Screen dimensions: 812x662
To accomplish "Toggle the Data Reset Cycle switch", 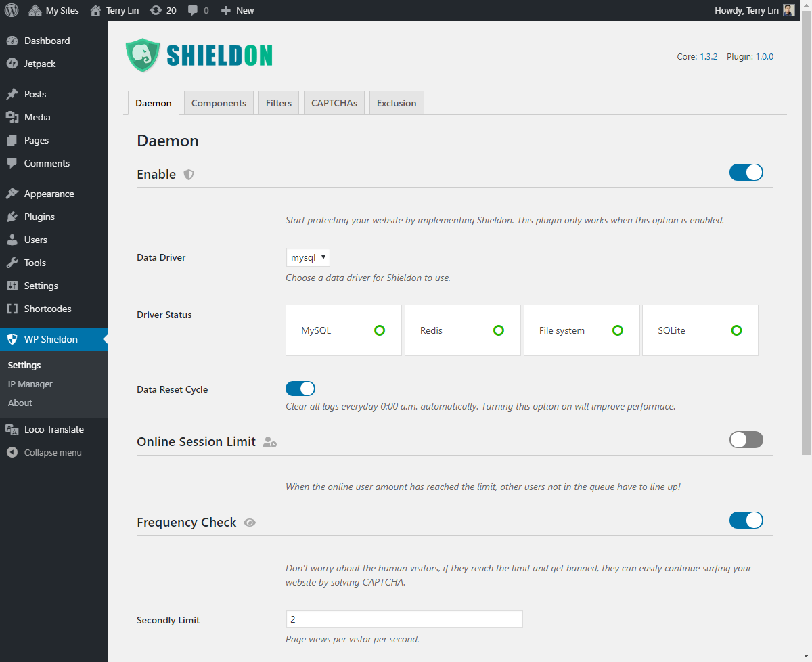I will point(300,389).
